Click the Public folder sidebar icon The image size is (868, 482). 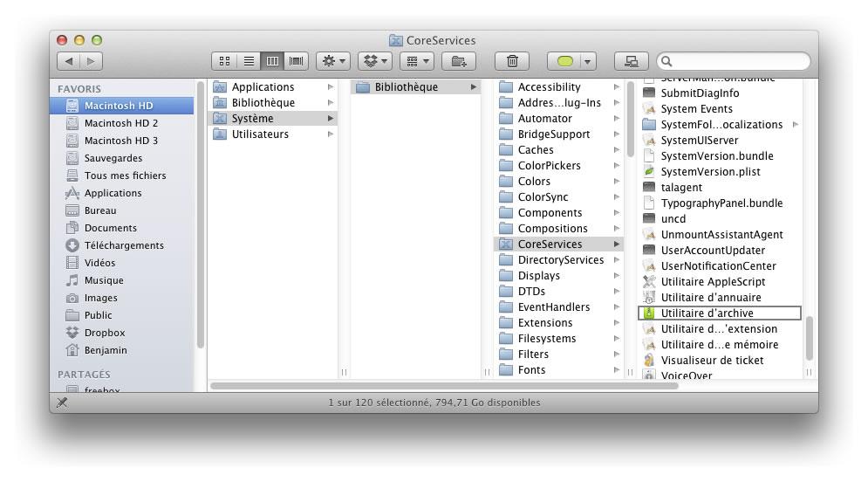[72, 315]
